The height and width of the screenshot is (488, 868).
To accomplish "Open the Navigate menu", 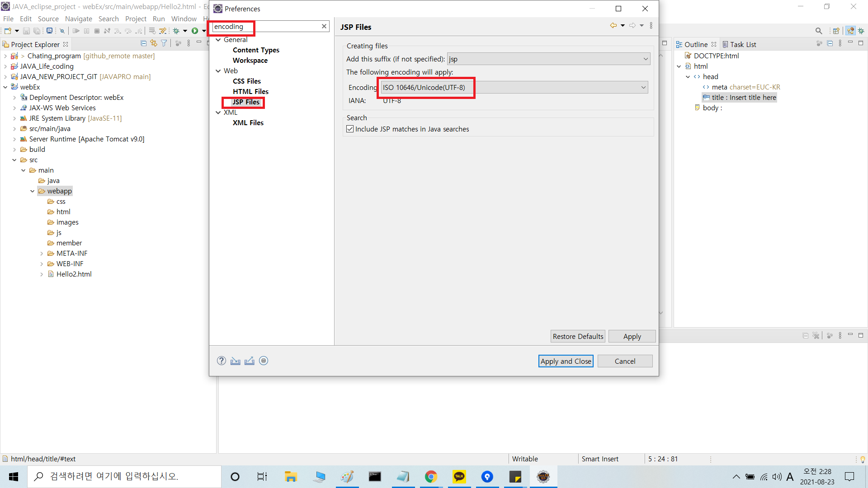I will (x=78, y=19).
